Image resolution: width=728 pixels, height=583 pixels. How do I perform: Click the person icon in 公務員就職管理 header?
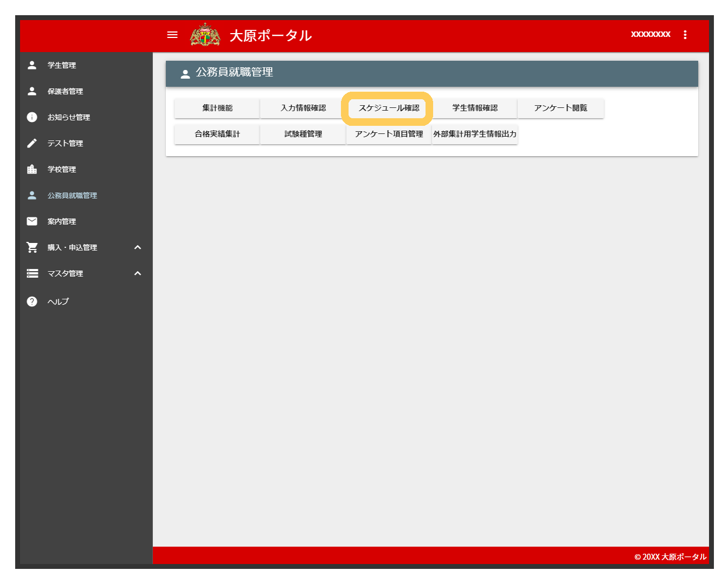click(x=185, y=74)
